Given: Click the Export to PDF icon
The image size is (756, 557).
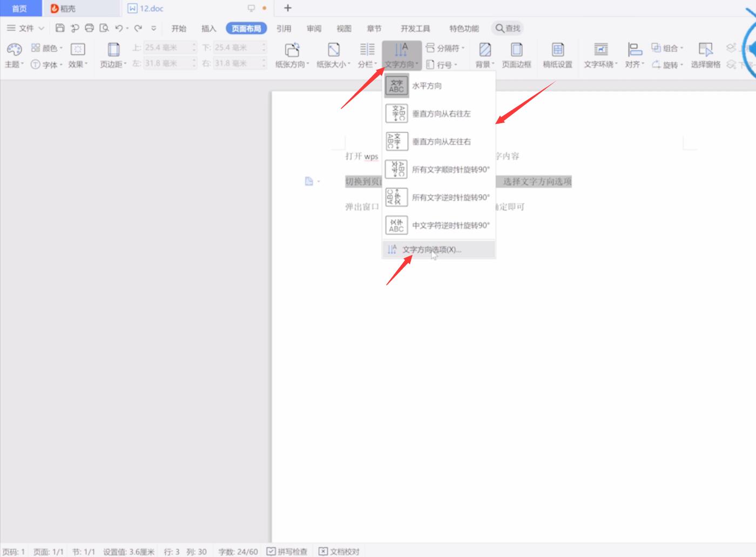Looking at the screenshot, I should (75, 28).
